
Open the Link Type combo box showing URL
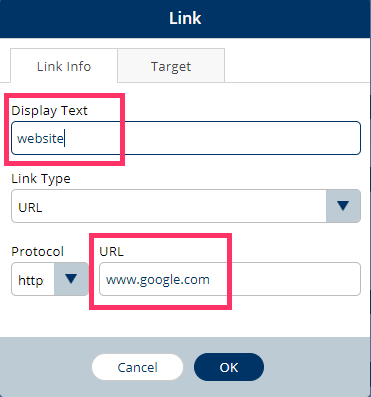[x=186, y=206]
